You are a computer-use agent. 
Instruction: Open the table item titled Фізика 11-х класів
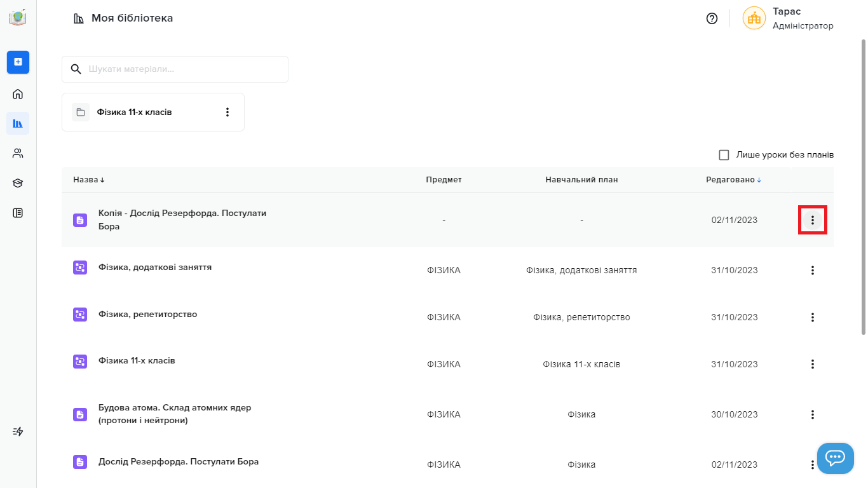[x=137, y=361]
